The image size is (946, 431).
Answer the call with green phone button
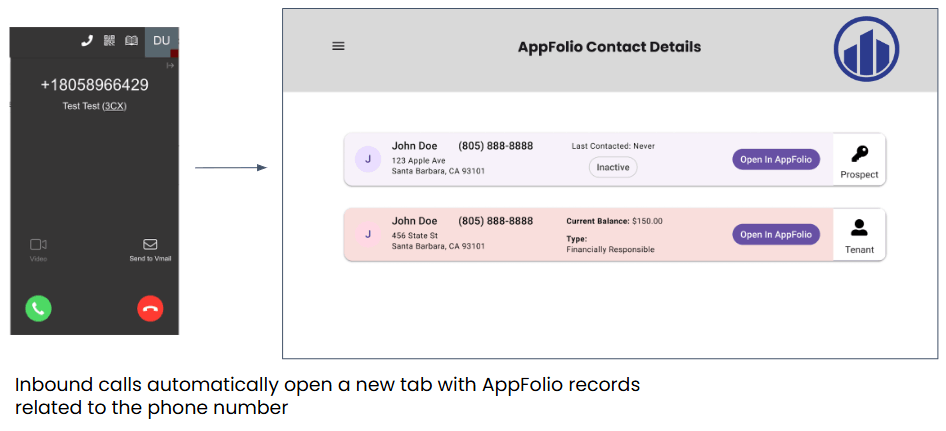coord(38,308)
